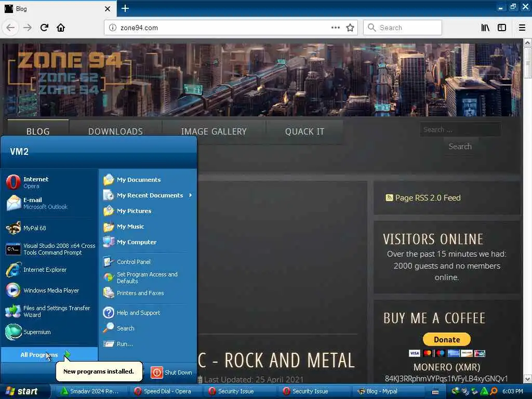
Task: Open Help and Support
Action: coord(148,313)
